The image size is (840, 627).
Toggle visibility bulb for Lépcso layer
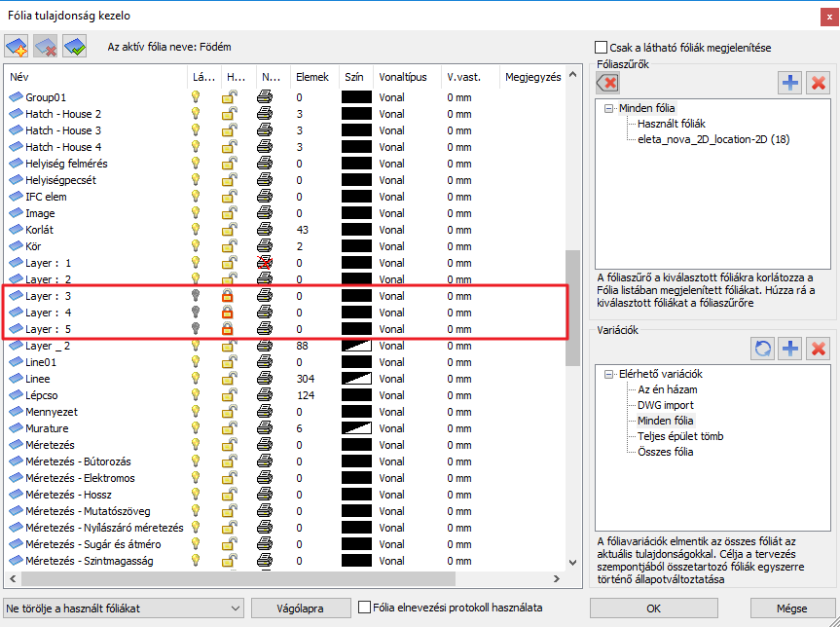coord(195,395)
